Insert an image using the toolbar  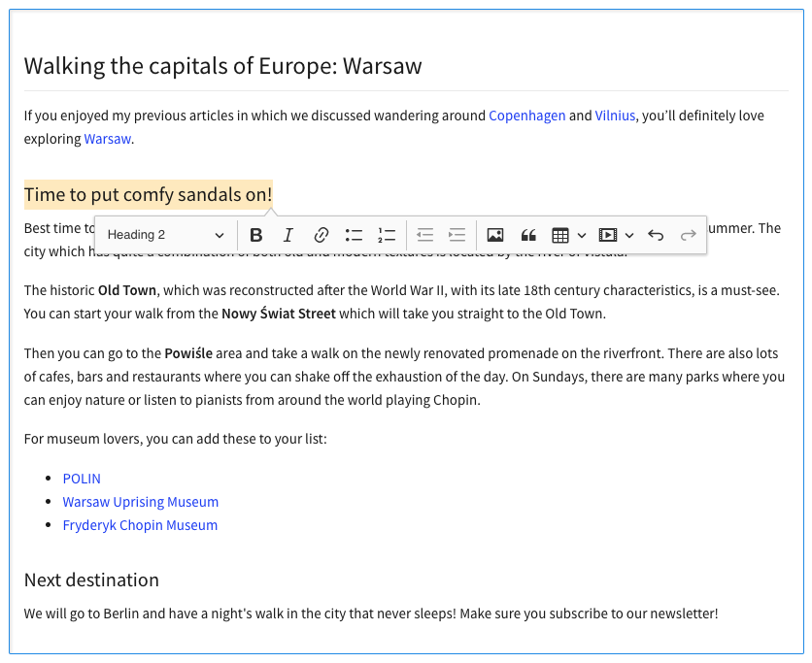click(495, 235)
